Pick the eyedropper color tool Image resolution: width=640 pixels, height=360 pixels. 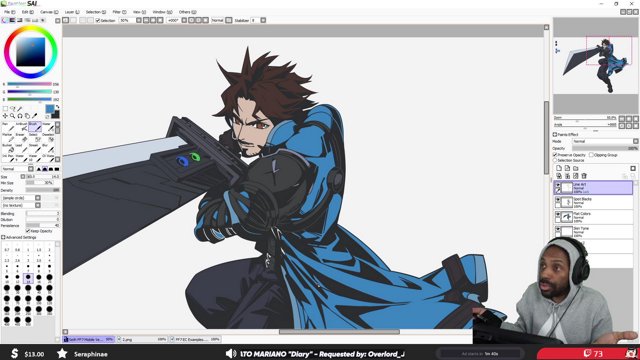[35, 116]
